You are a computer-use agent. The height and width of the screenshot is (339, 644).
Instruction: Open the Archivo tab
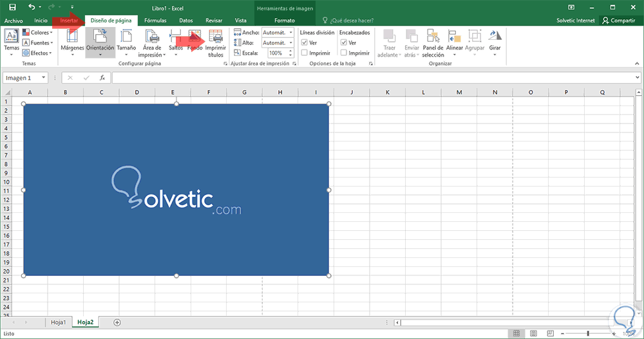pos(14,21)
